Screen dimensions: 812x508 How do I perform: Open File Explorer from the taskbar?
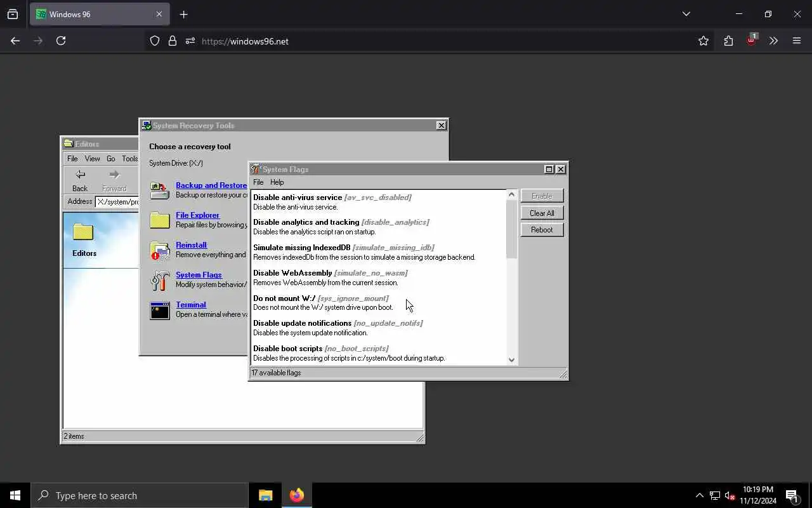(x=266, y=495)
